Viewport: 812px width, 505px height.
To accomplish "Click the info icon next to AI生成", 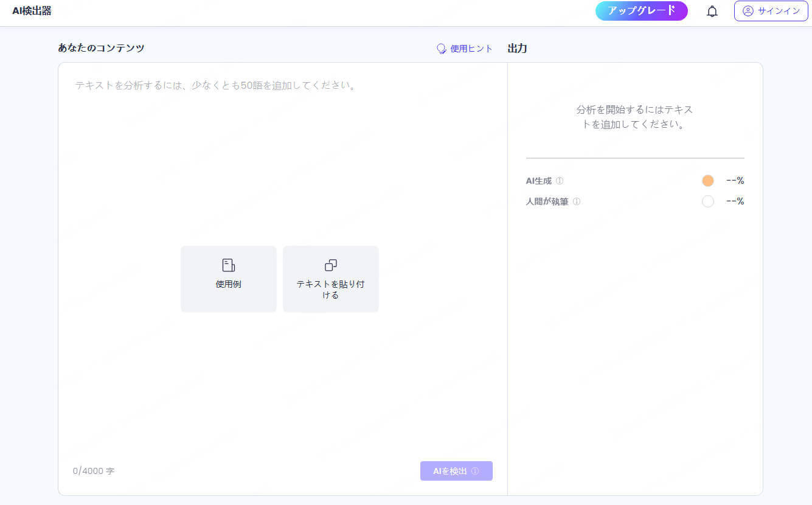I will coord(560,181).
